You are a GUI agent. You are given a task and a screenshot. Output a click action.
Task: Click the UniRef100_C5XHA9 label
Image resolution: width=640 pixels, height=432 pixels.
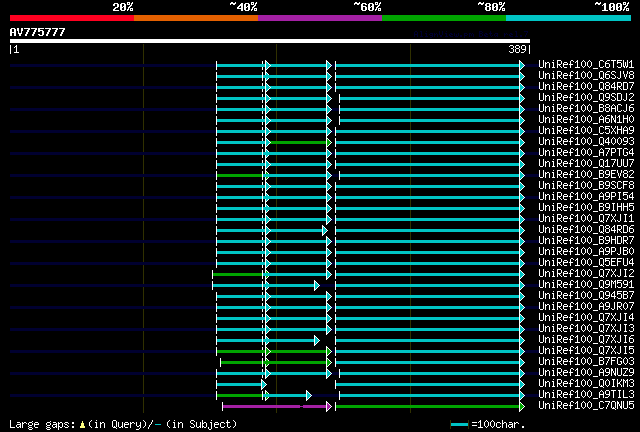tap(586, 131)
